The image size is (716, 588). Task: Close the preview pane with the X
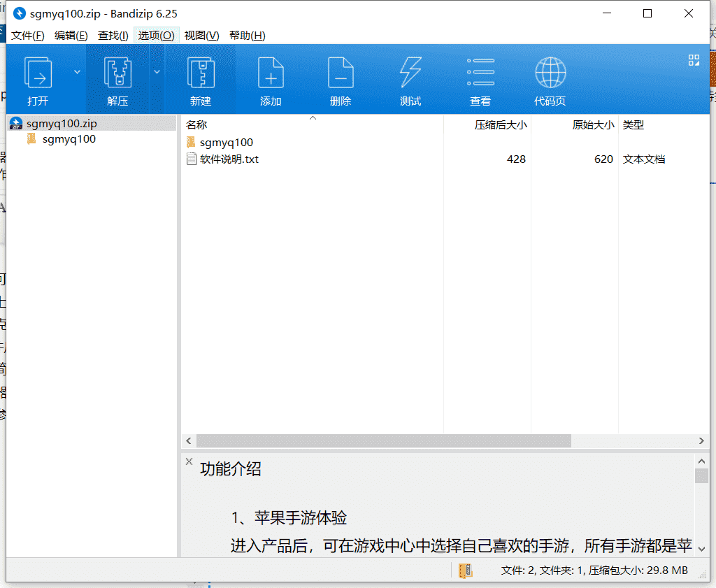pos(189,461)
